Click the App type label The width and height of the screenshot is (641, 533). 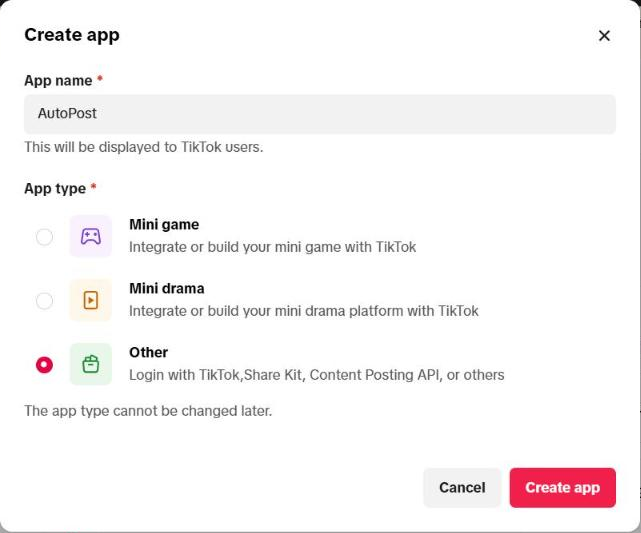(55, 189)
